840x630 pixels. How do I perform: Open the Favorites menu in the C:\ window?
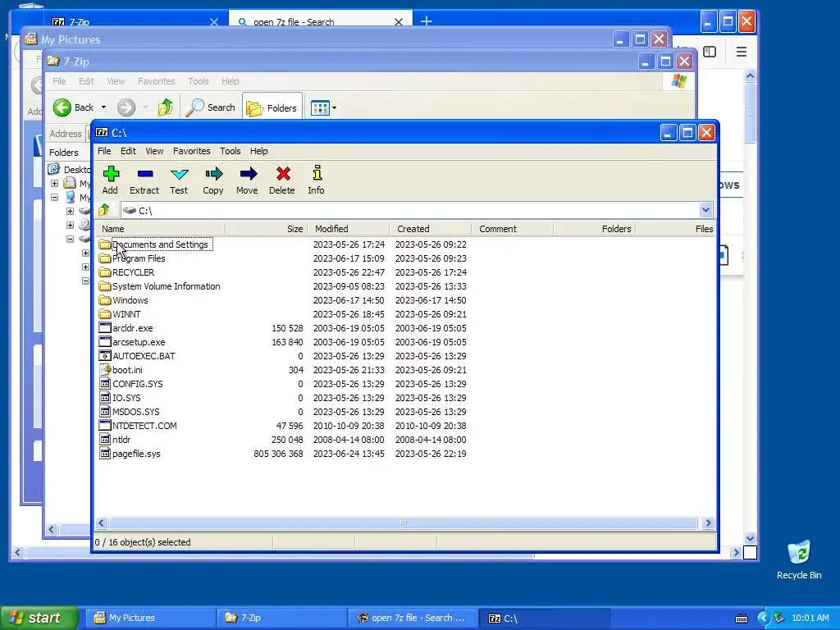191,151
